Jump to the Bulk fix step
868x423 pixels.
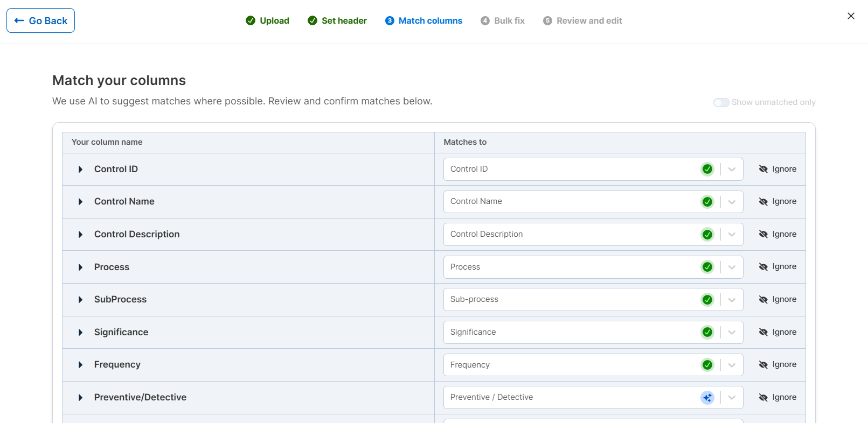(x=503, y=20)
